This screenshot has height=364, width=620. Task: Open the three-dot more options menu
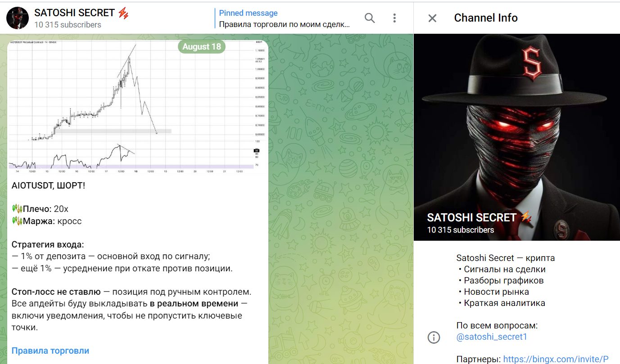point(394,18)
